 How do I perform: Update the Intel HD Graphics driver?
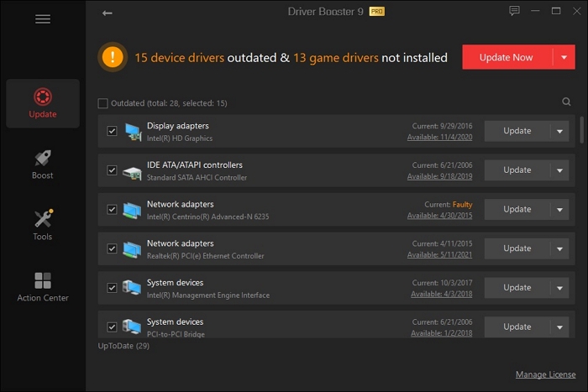pos(517,131)
